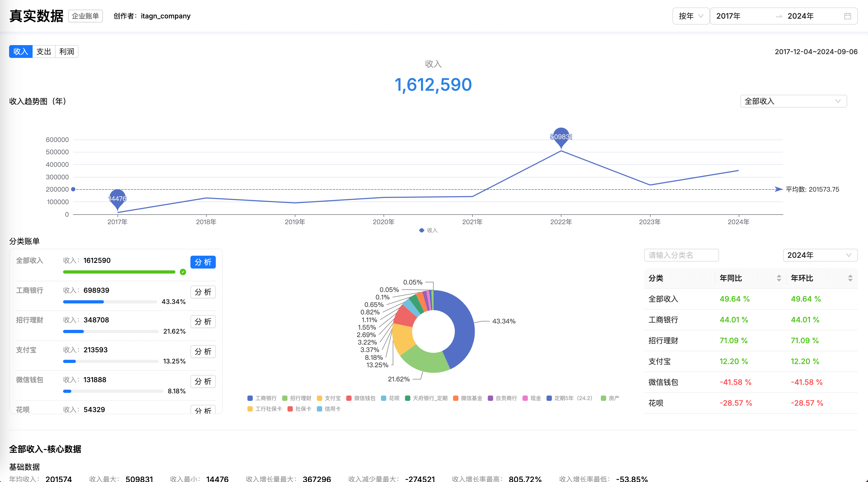The height and width of the screenshot is (482, 868).
Task: Click the 2022年 axis label
Action: coord(561,222)
